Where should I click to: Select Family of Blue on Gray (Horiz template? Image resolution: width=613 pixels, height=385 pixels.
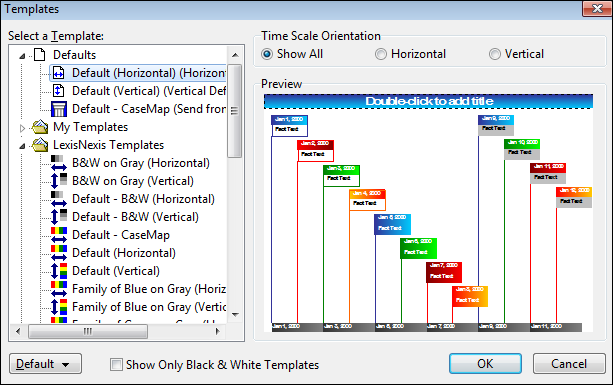click(149, 289)
